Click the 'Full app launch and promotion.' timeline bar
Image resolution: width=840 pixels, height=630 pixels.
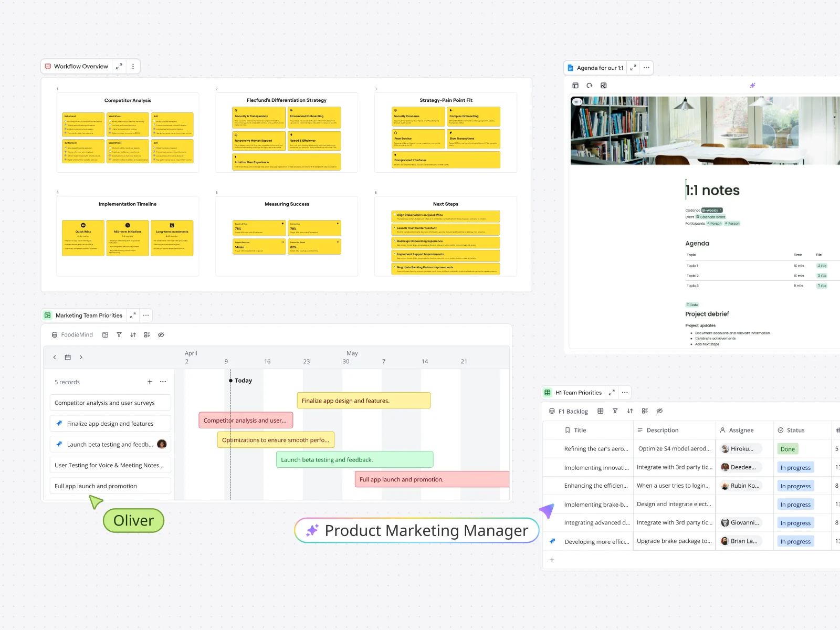tap(432, 479)
